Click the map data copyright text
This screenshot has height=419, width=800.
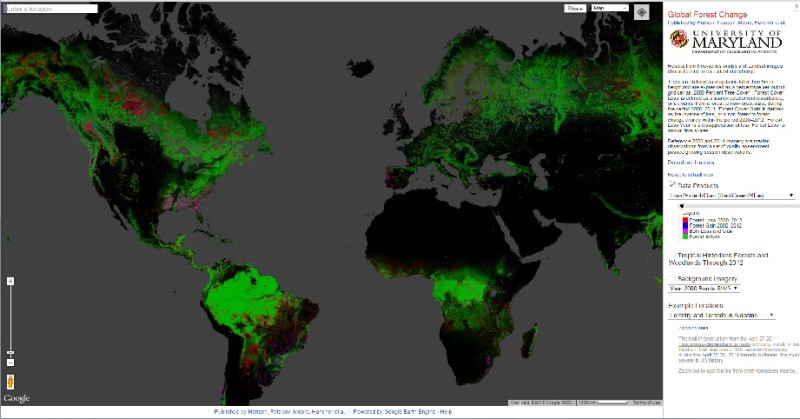tap(541, 403)
